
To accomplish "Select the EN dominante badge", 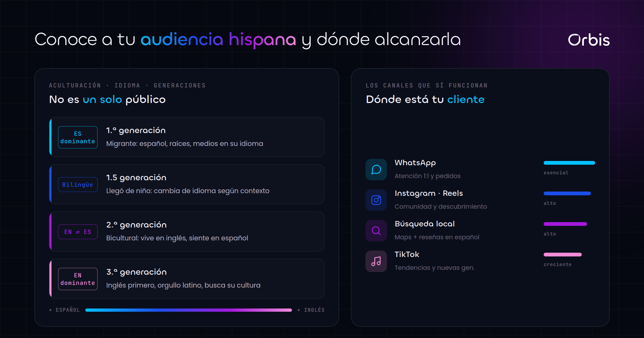I will point(78,279).
